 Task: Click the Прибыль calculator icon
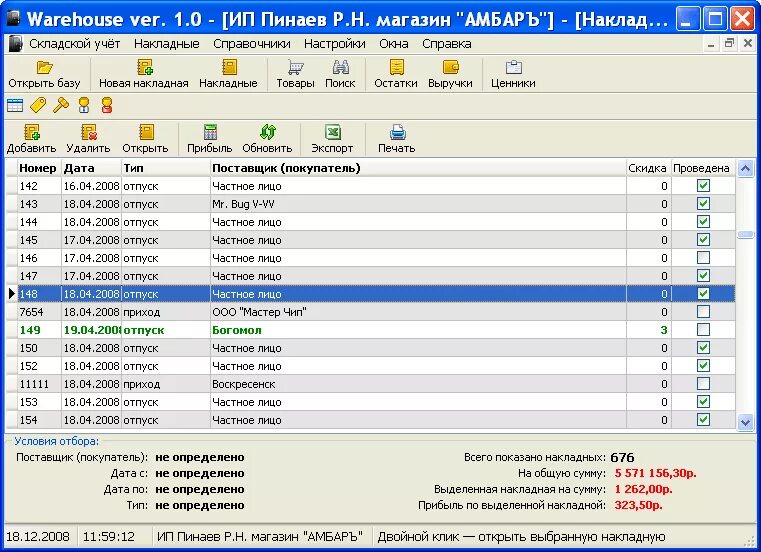pyautogui.click(x=210, y=132)
